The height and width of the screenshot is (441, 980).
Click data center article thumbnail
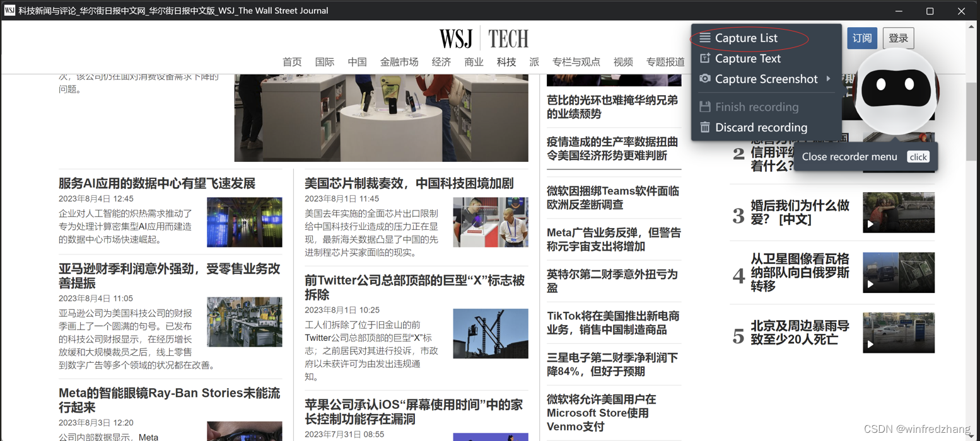pos(245,222)
